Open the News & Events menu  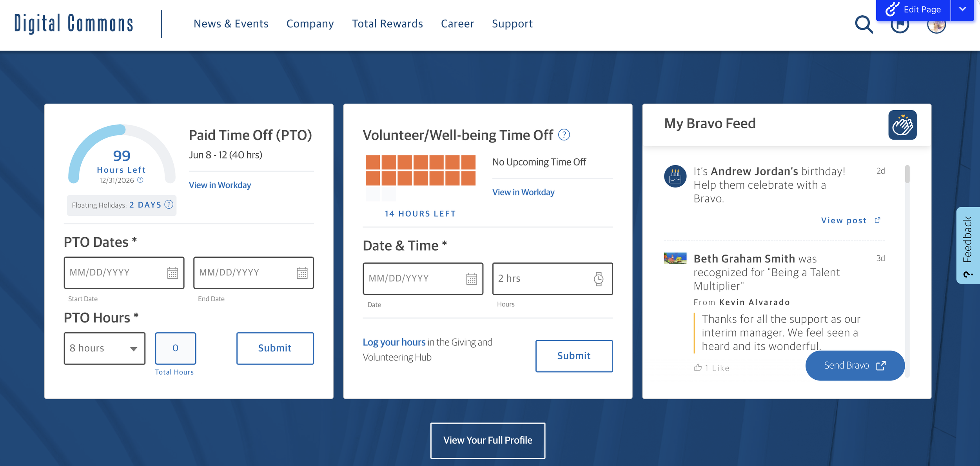(231, 24)
